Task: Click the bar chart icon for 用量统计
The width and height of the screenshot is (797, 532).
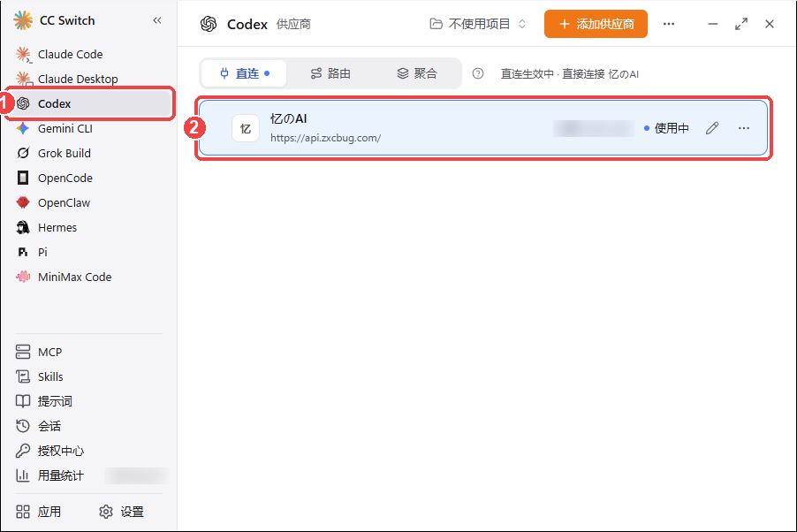Action: (x=23, y=475)
